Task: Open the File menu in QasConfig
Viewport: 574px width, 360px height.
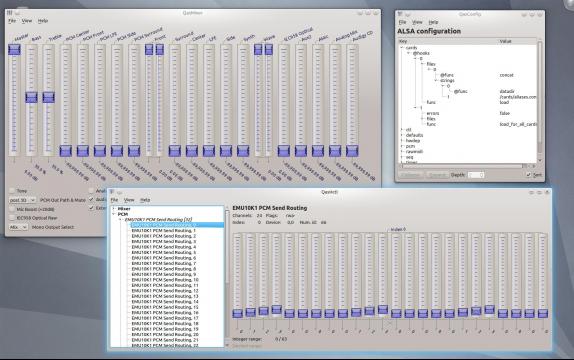Action: coord(402,22)
